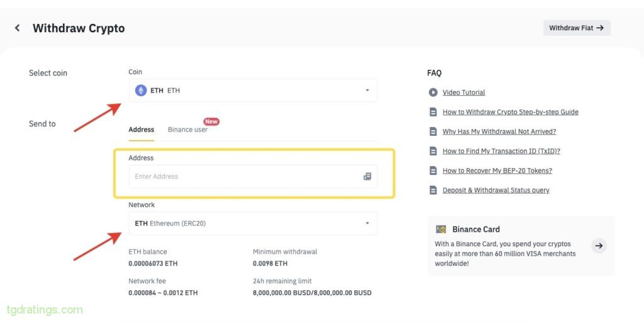Click the New badge on Binance user
Screen dimensions: 644x323
pos(211,122)
